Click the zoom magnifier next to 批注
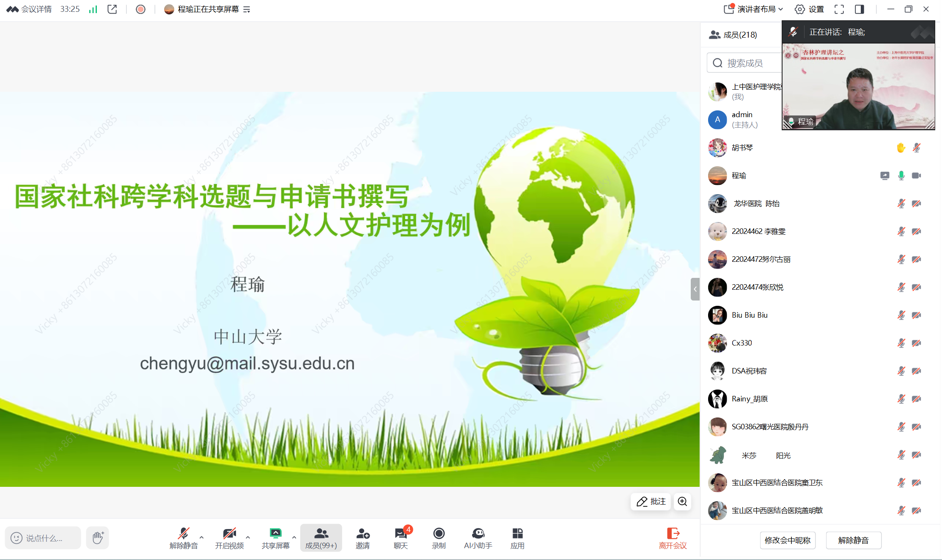The image size is (942, 560). (x=682, y=502)
